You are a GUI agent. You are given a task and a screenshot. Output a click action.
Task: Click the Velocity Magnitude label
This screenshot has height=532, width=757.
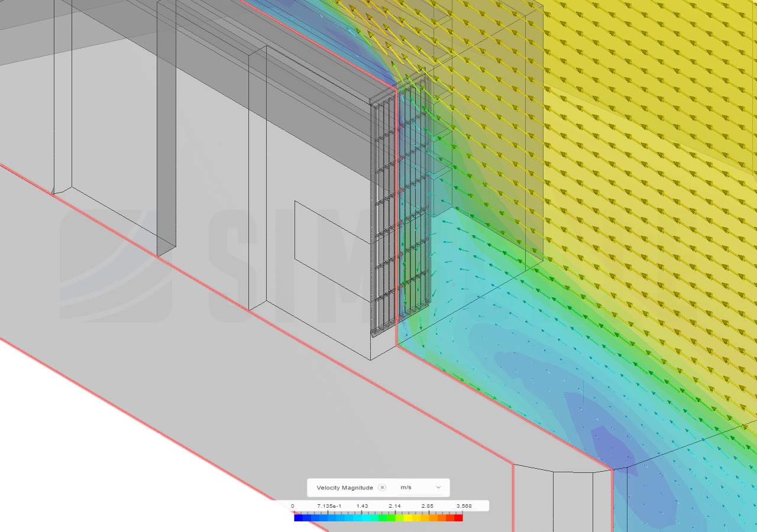click(345, 488)
